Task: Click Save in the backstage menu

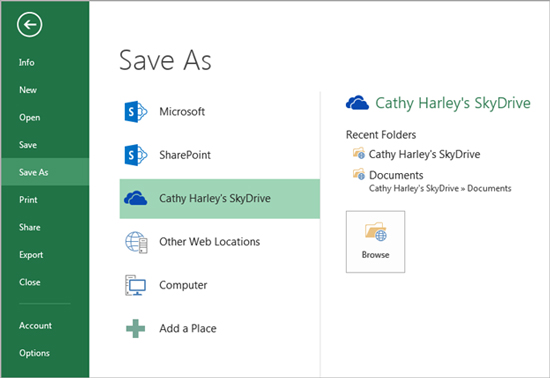Action: (x=28, y=145)
